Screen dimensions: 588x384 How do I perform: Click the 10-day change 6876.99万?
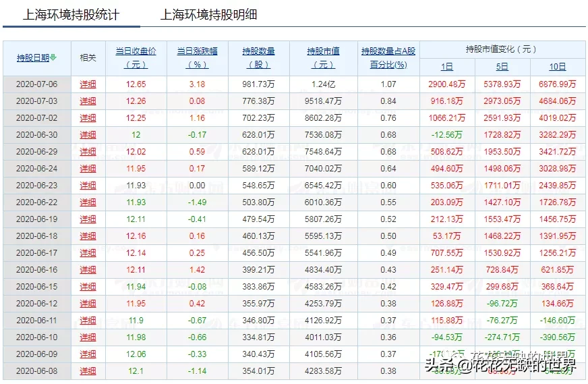(x=558, y=84)
